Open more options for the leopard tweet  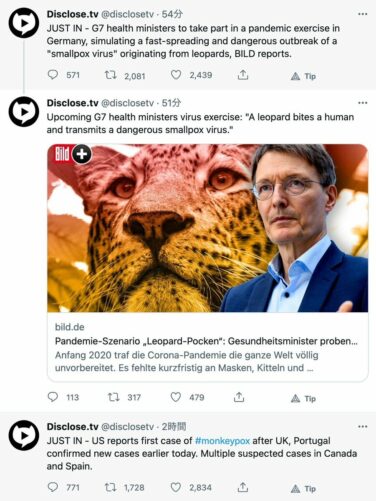362,103
